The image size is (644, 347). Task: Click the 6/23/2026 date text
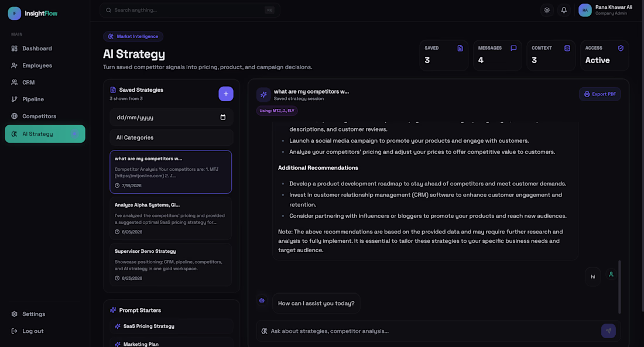click(132, 279)
